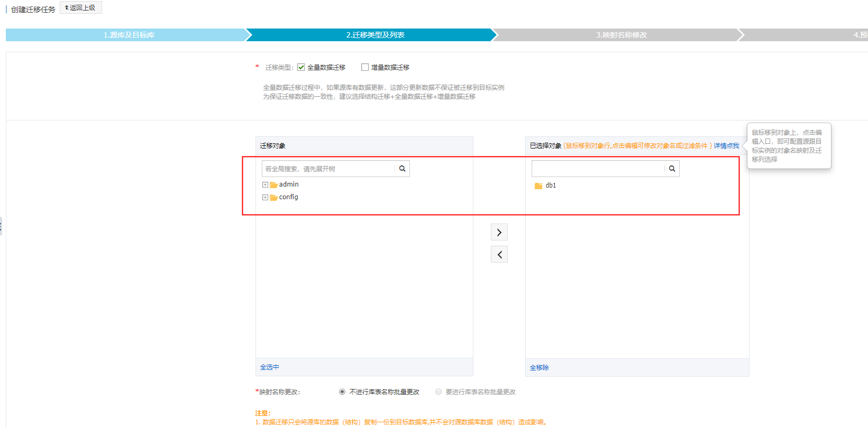Enable the 全量数据迁移 checkbox
Image resolution: width=868 pixels, height=427 pixels.
tap(301, 67)
